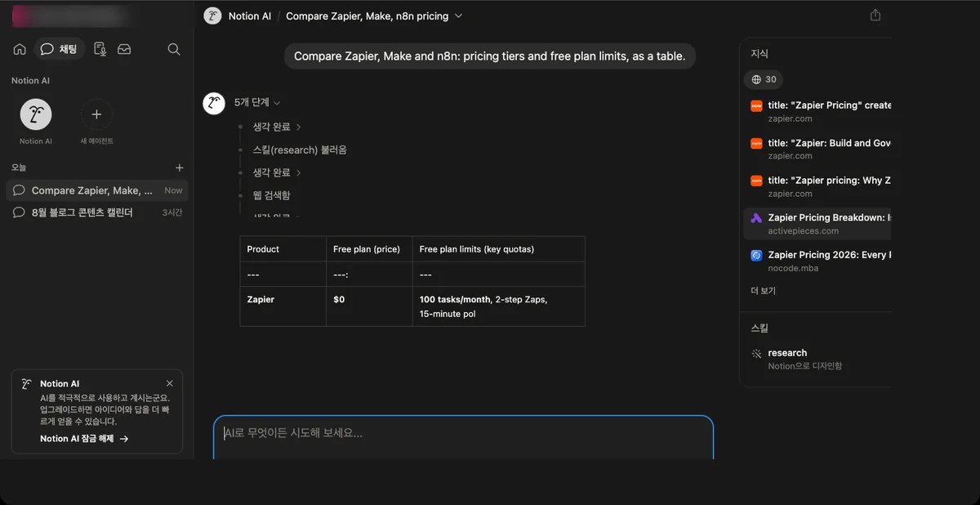Screen dimensions: 980x505
Task: Open source 'Zapier pricing: Why Z' link
Action: 817,186
